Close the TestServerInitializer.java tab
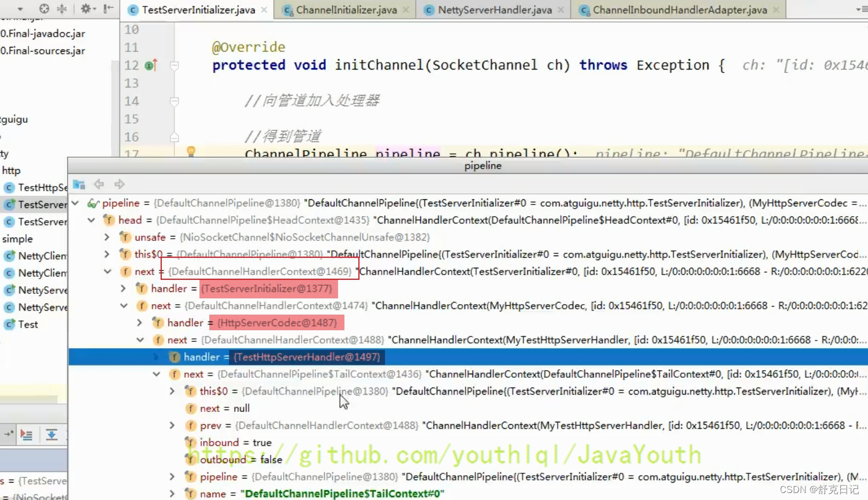Screen dimensions: 868x500 [264, 10]
